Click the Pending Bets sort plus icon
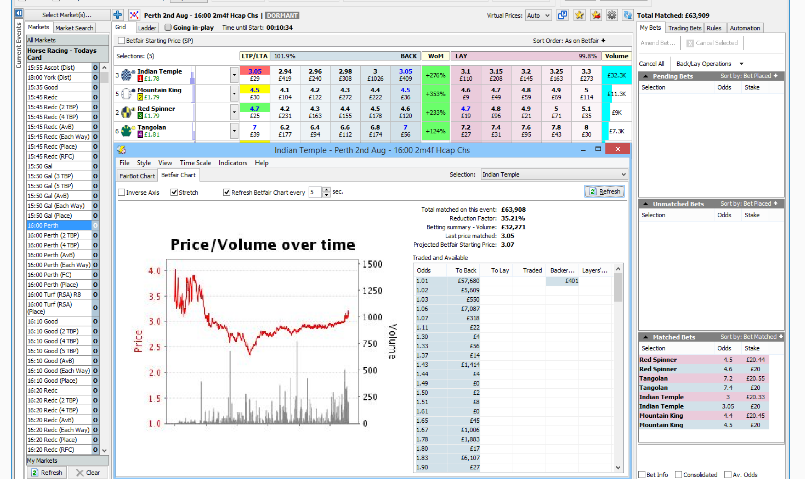Screen dimensions: 805x479 tap(775, 75)
